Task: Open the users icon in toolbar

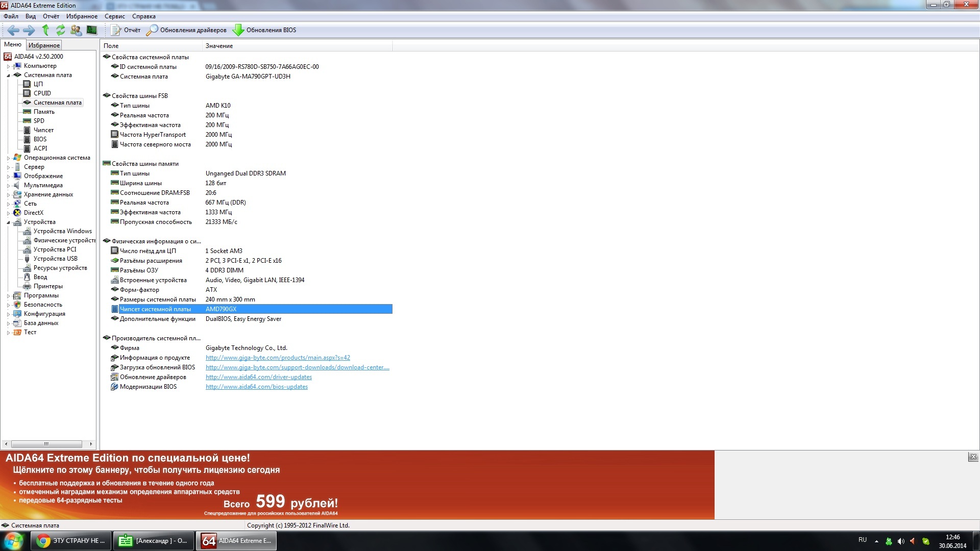Action: 76,30
